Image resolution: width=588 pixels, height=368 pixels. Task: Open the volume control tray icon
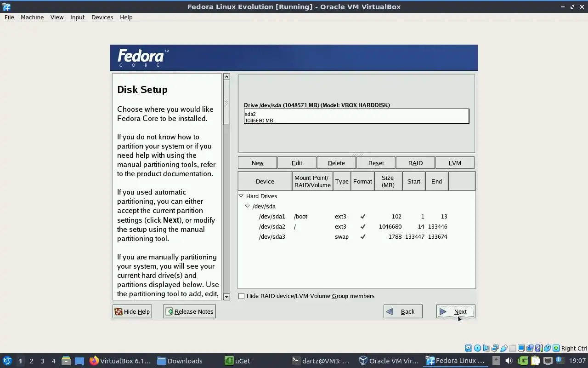pyautogui.click(x=509, y=361)
